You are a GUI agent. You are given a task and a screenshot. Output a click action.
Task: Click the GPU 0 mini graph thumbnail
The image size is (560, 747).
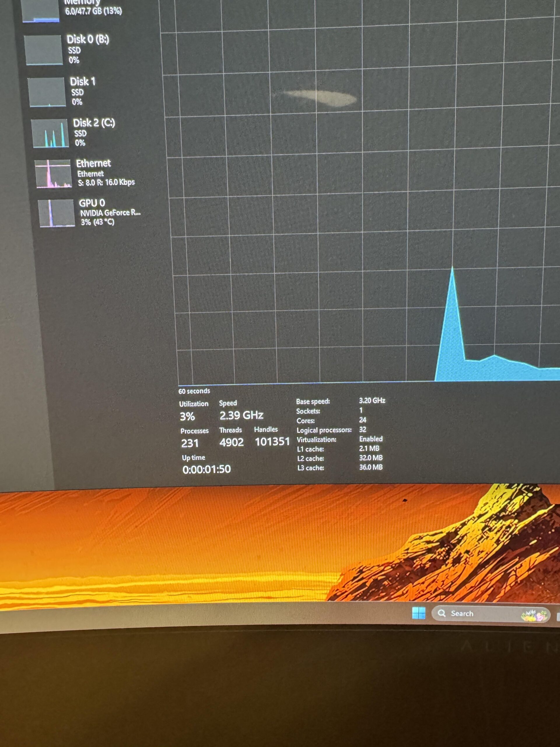point(57,213)
